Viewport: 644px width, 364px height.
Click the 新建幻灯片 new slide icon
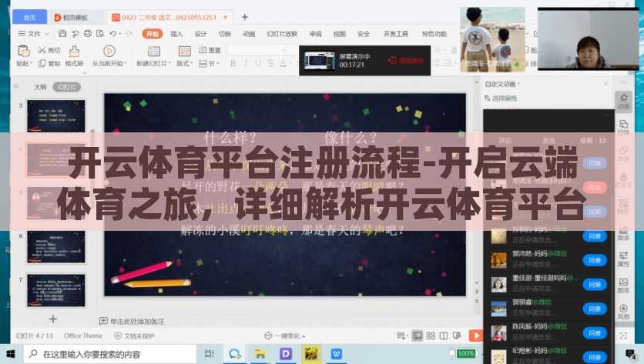coord(153,51)
